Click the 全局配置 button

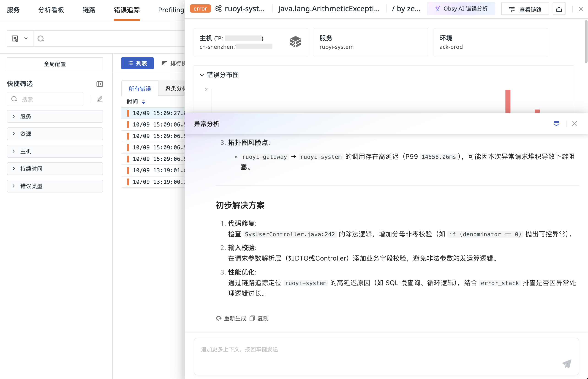(55, 64)
